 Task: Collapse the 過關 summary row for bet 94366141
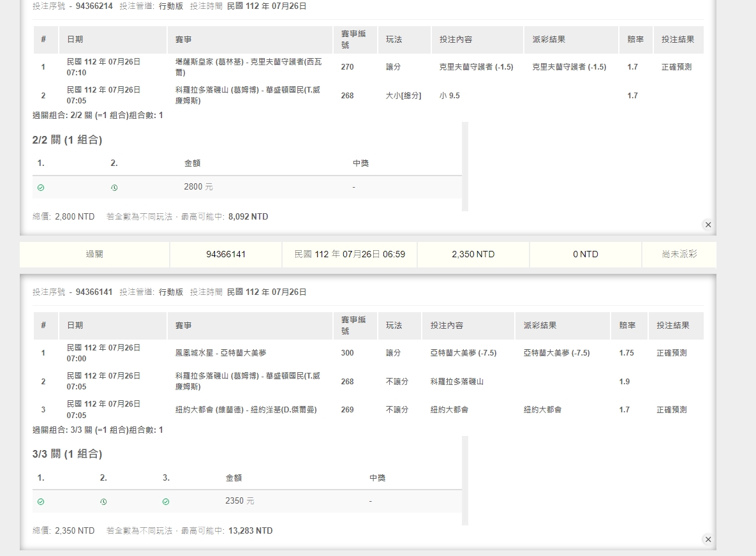coord(94,254)
